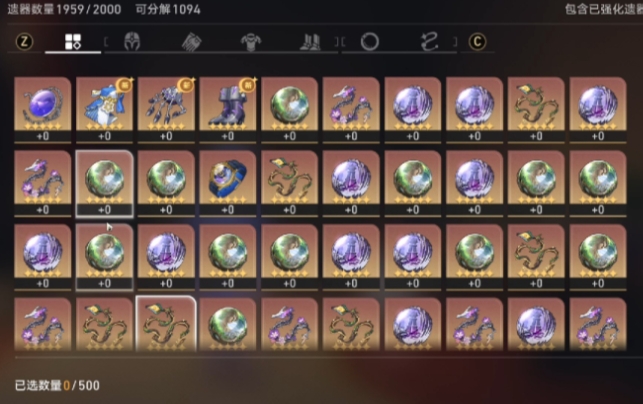The image size is (643, 404).
Task: Select the purple gem necklace relic
Action: pyautogui.click(x=43, y=110)
